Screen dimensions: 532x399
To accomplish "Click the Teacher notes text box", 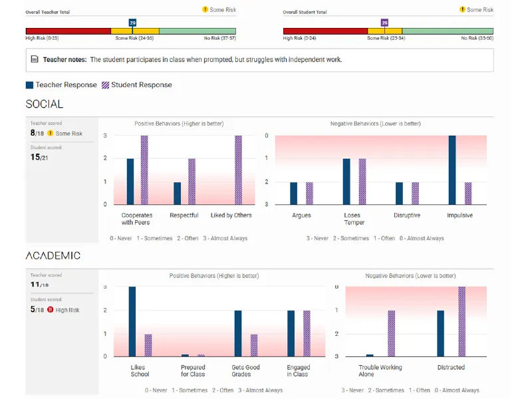I will click(x=259, y=60).
